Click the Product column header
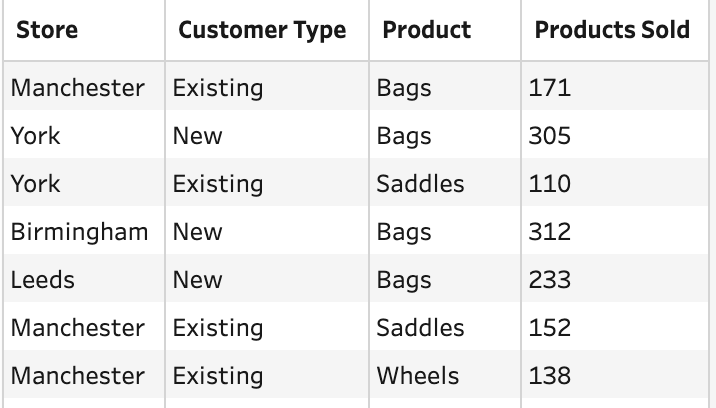Screen dimensions: 716x408 click(x=426, y=30)
